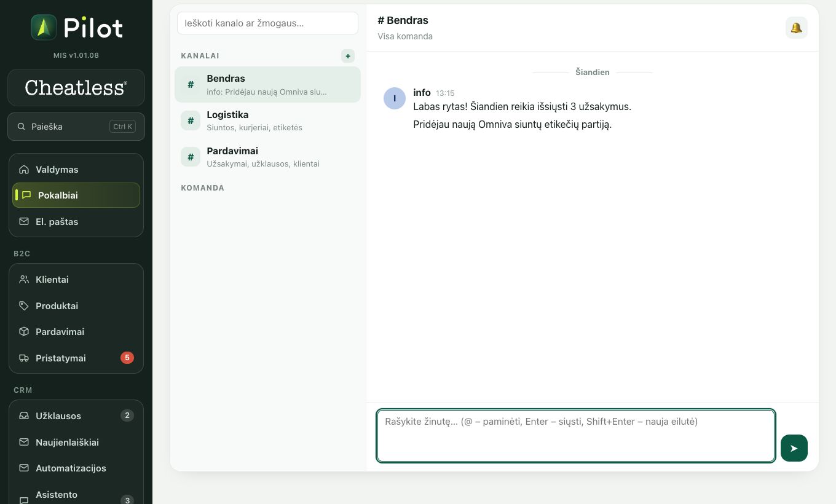Click the channel or person search field
Image resolution: width=836 pixels, height=504 pixels.
coord(267,23)
